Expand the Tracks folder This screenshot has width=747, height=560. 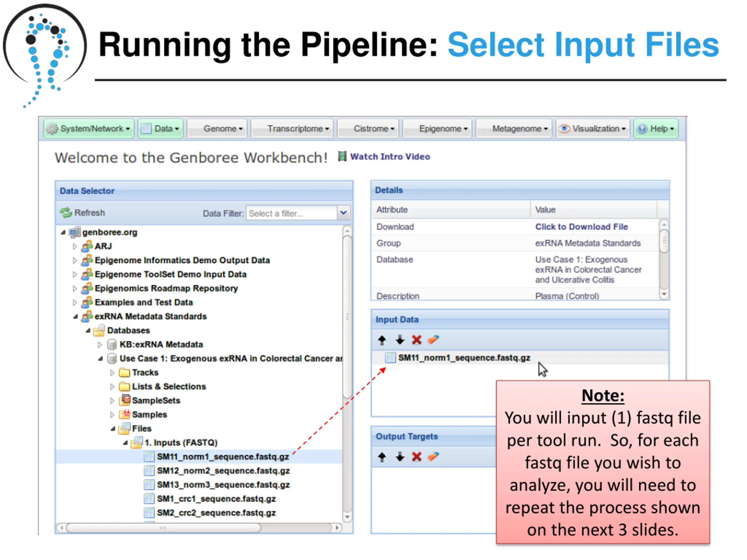pos(112,372)
